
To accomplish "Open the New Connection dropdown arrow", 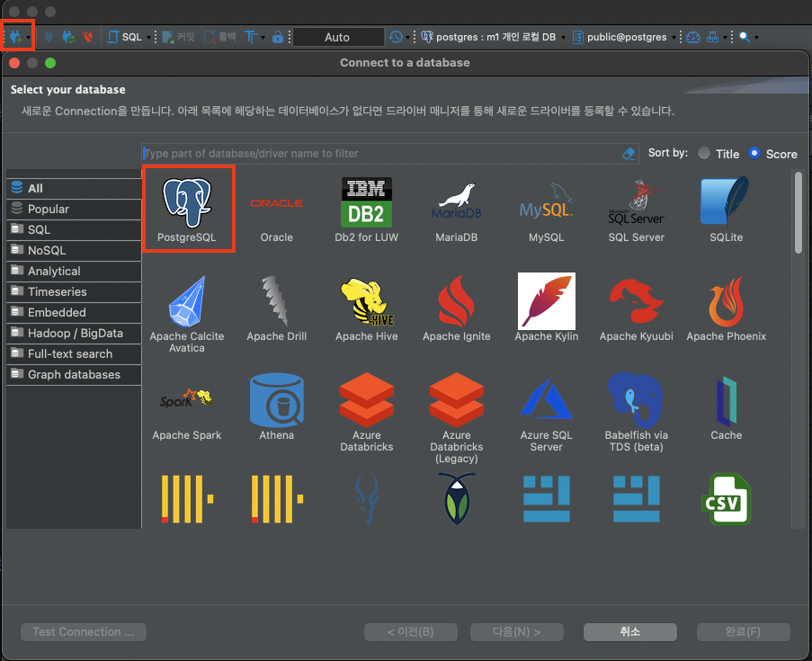I will pyautogui.click(x=28, y=37).
